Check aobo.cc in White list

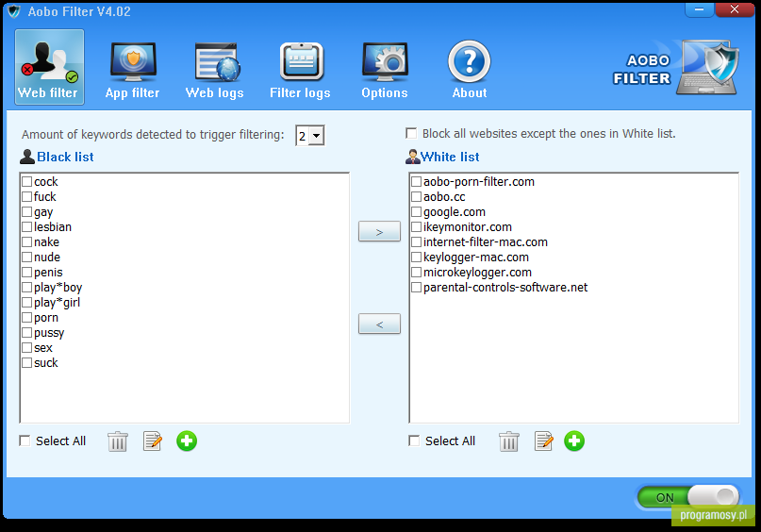(x=417, y=196)
